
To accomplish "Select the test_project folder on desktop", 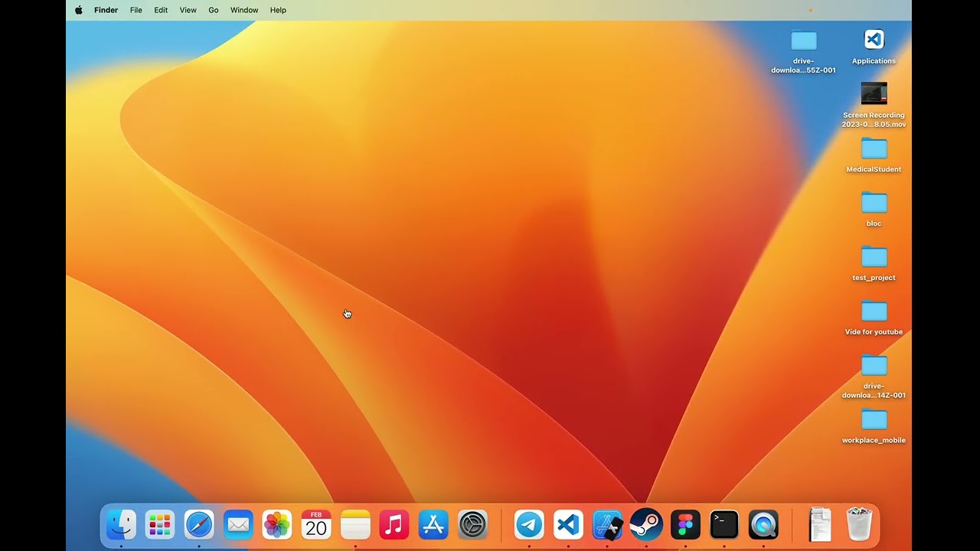I will coord(874,257).
